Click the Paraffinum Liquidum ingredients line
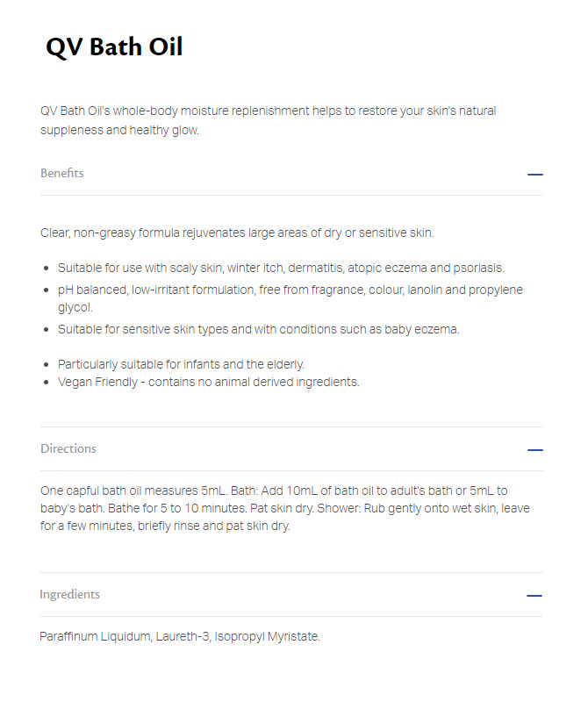The height and width of the screenshot is (702, 588). click(180, 636)
